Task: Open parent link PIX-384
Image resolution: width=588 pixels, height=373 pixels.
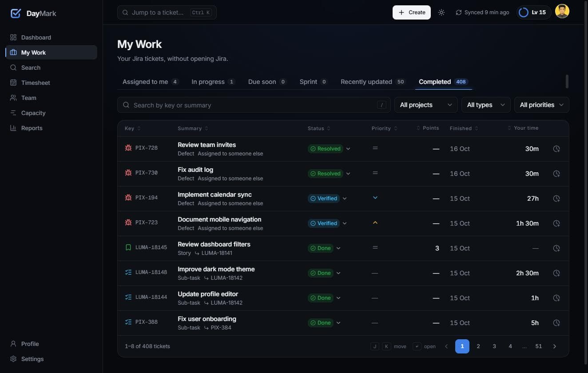Action: pos(221,328)
